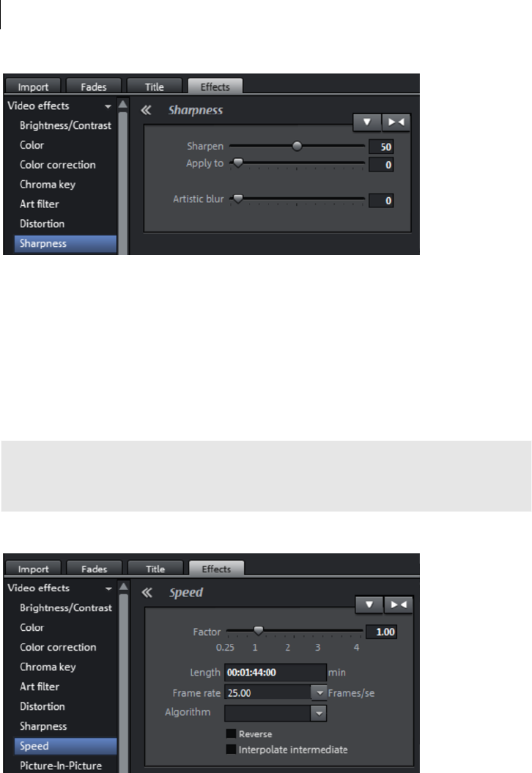Click the Sharpen slider handle
Viewport: 532px width, 773px height.
(x=297, y=146)
